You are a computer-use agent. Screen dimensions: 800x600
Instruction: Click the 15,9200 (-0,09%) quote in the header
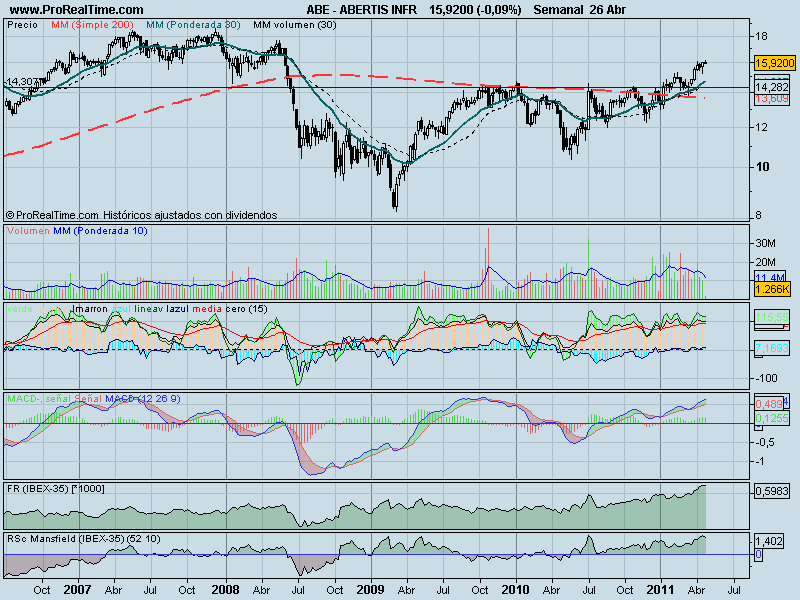pos(475,10)
